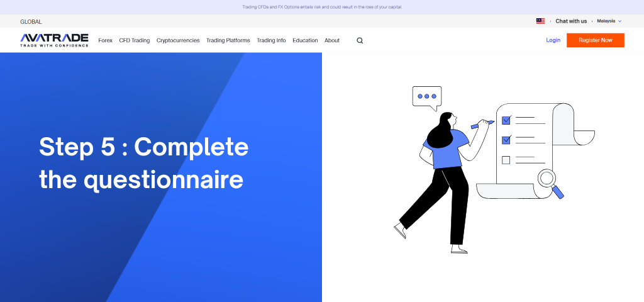This screenshot has width=644, height=302.
Task: Click the Malaysia flag icon
Action: 540,21
